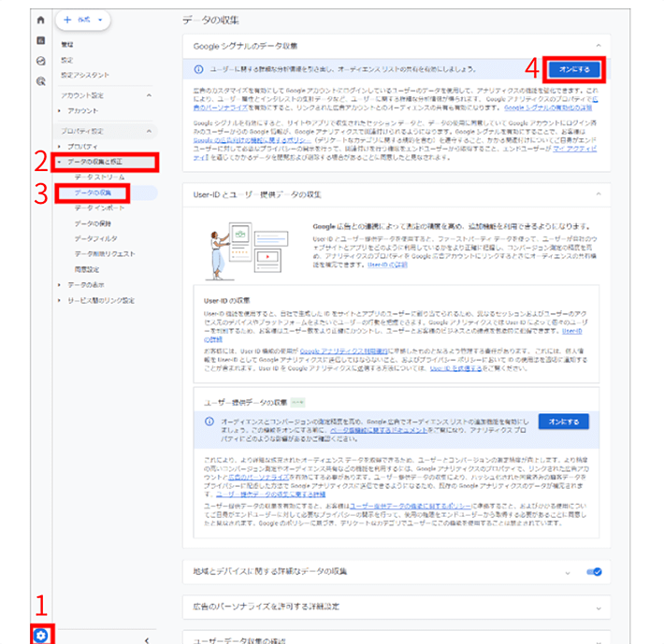This screenshot has height=644, width=664.
Task: Turn on user-provided data collection オンにする button
Action: coord(564,422)
